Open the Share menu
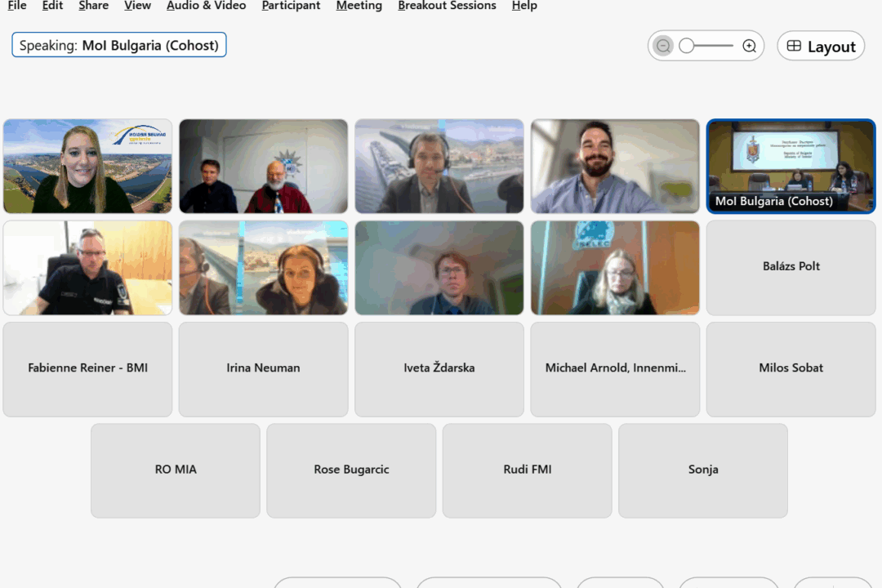Viewport: 882px width, 588px height. click(x=93, y=6)
